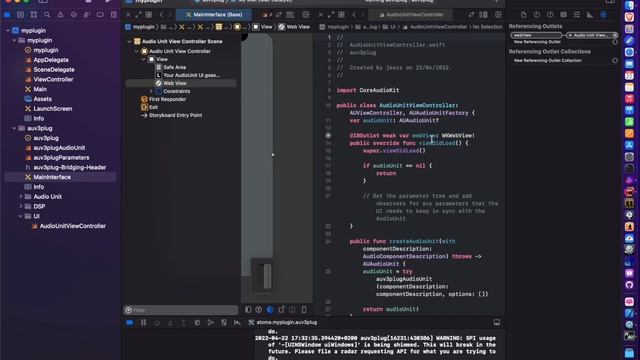Open related items grid in left editor
Image resolution: width=640 pixels, height=360 pixels.
tap(149, 15)
